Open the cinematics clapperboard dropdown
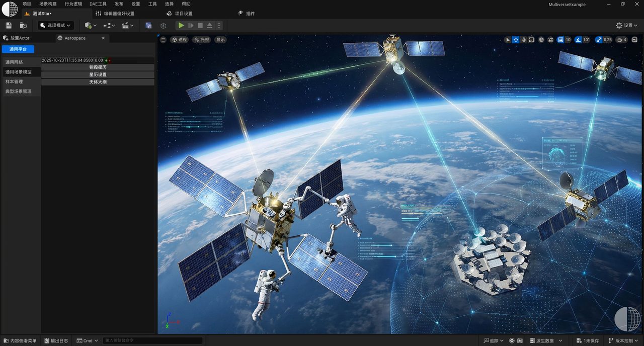Screen dimensions: 644x346 [128, 25]
